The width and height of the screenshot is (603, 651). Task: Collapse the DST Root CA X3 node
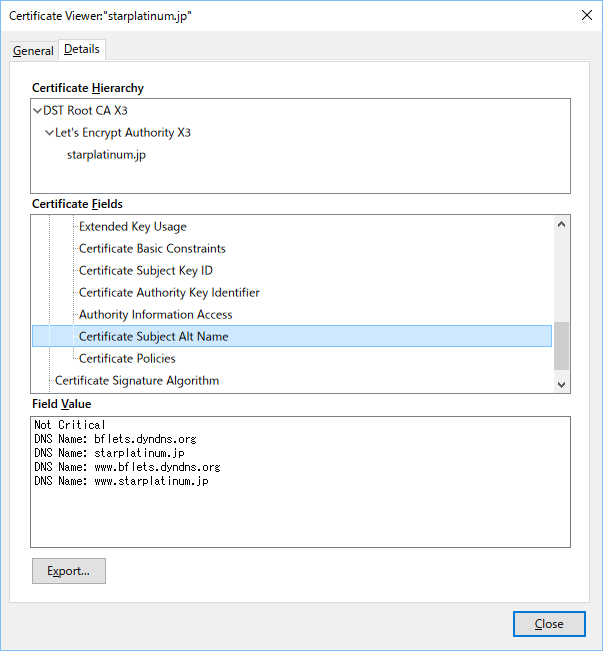(38, 111)
